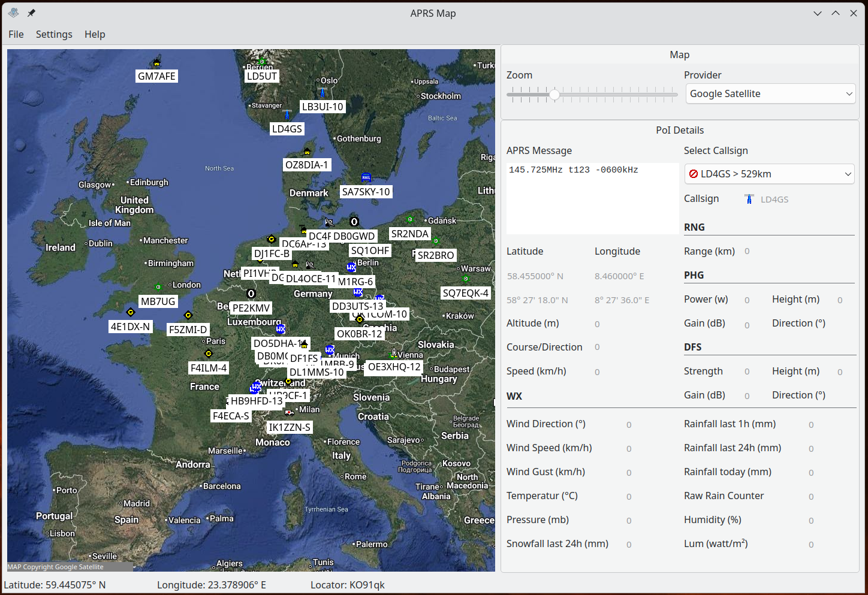Click the OE3XHQ-12 station label
Screen dimensions: 868x595
394,367
